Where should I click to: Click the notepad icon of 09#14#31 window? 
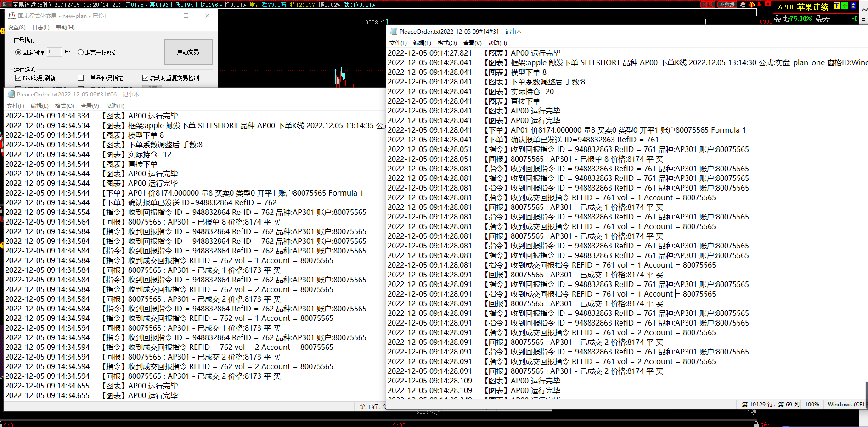[394, 31]
